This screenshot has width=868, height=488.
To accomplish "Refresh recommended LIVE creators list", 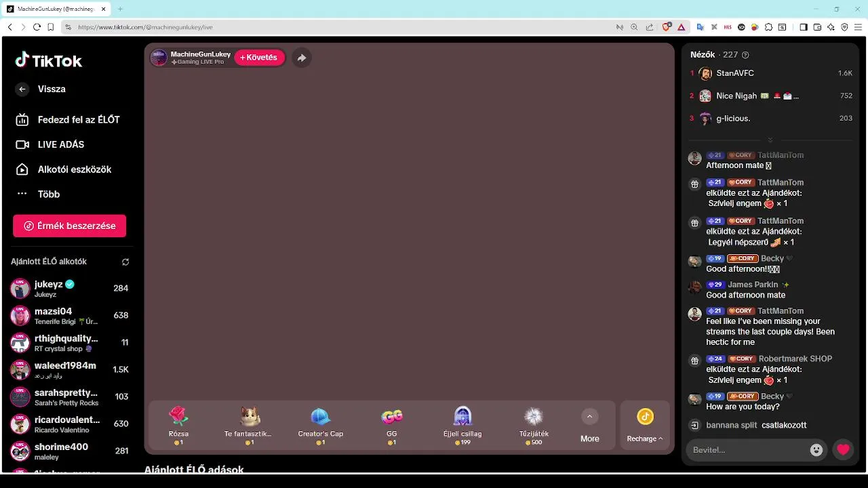I will click(125, 262).
